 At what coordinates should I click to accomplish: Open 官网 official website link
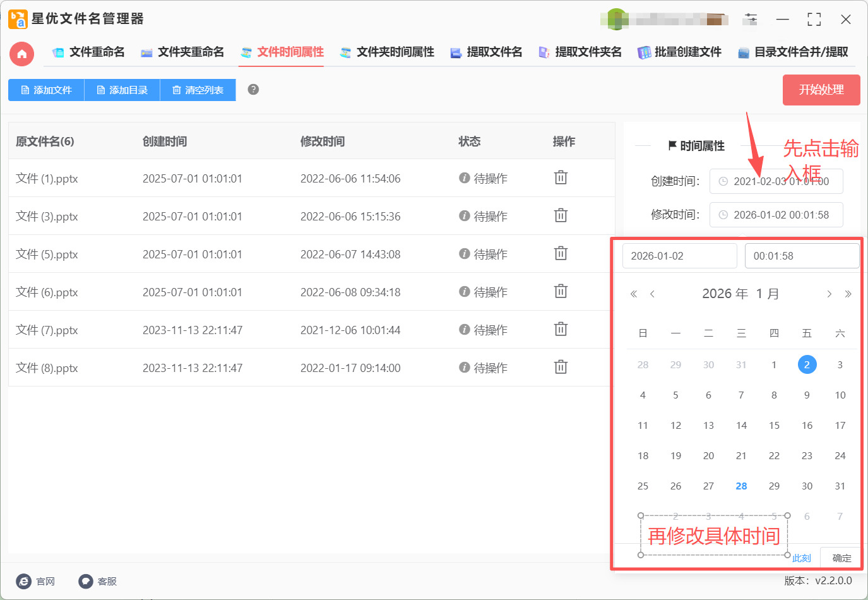tap(36, 581)
